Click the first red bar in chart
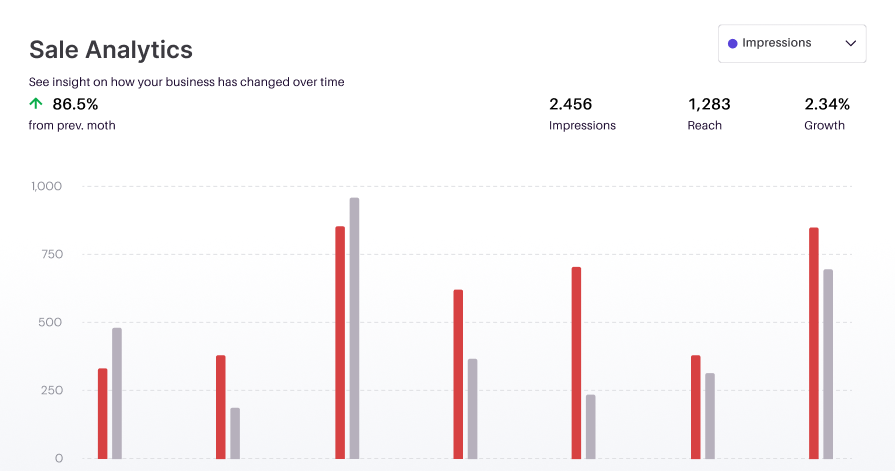 click(x=102, y=413)
